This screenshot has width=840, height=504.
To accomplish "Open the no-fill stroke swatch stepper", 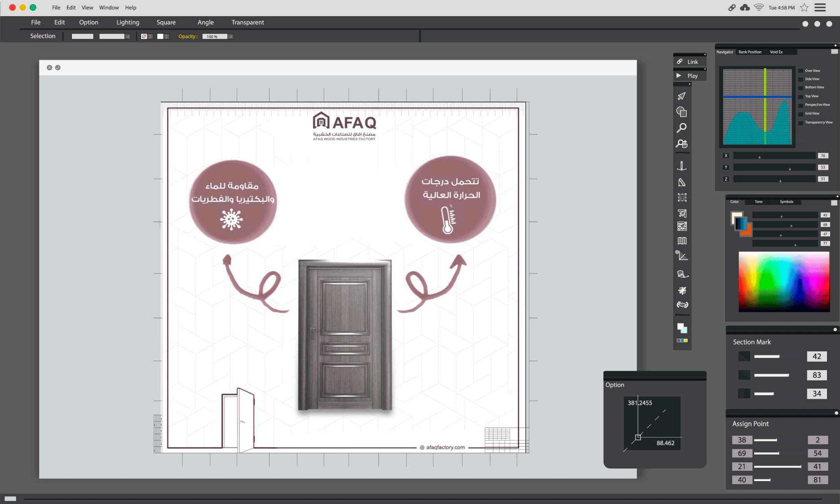I will point(150,37).
